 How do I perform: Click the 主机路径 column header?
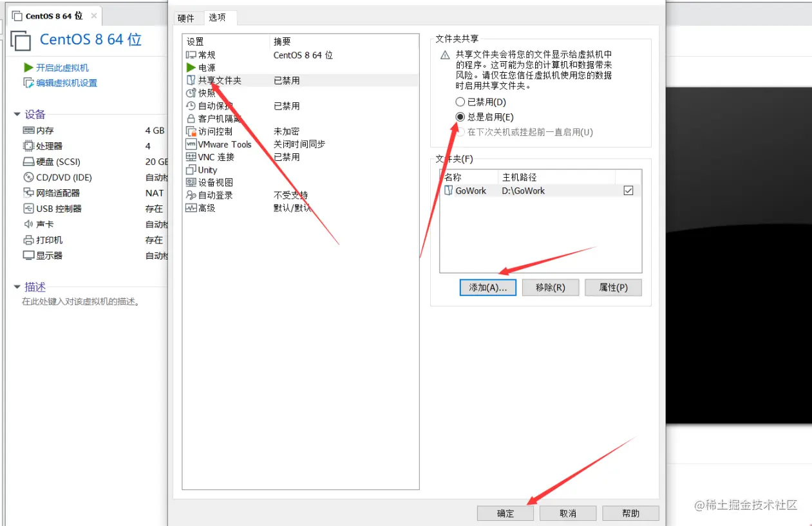(x=556, y=177)
